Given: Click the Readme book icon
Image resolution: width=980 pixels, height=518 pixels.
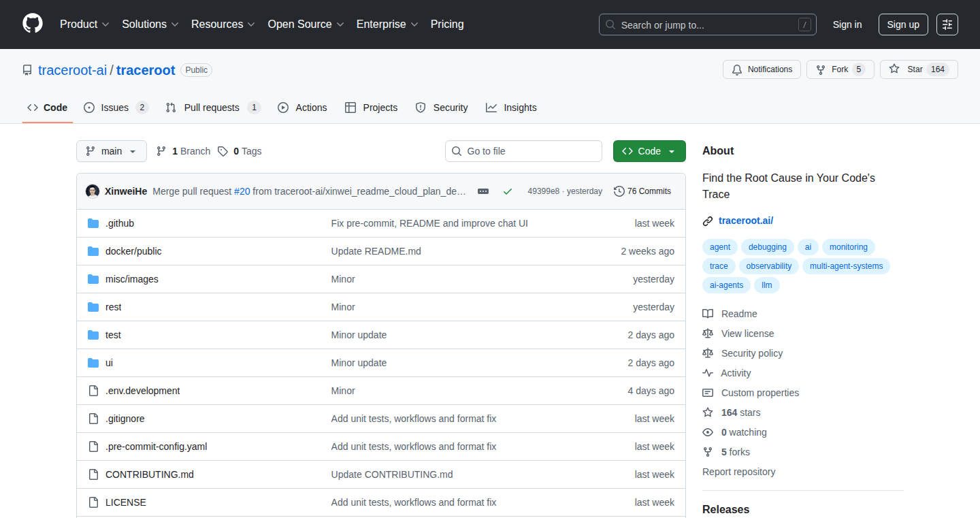Looking at the screenshot, I should tap(708, 314).
